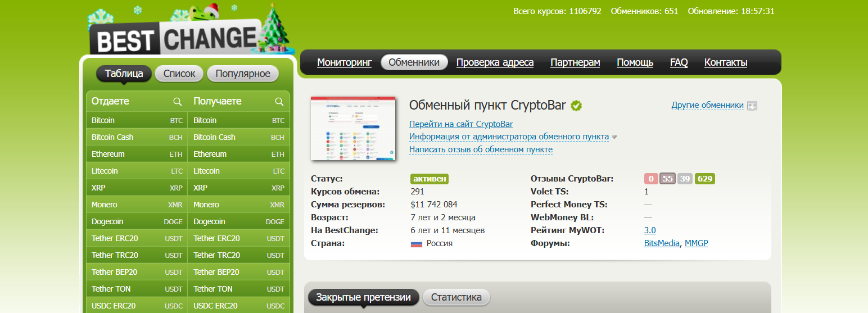868x313 pixels.
Task: Open Проверка адреса menu item
Action: tap(495, 62)
